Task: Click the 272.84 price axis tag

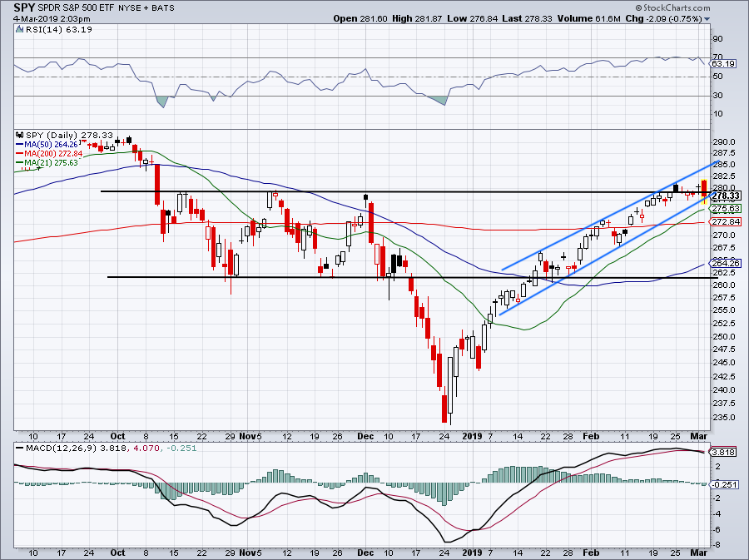Action: click(x=726, y=222)
